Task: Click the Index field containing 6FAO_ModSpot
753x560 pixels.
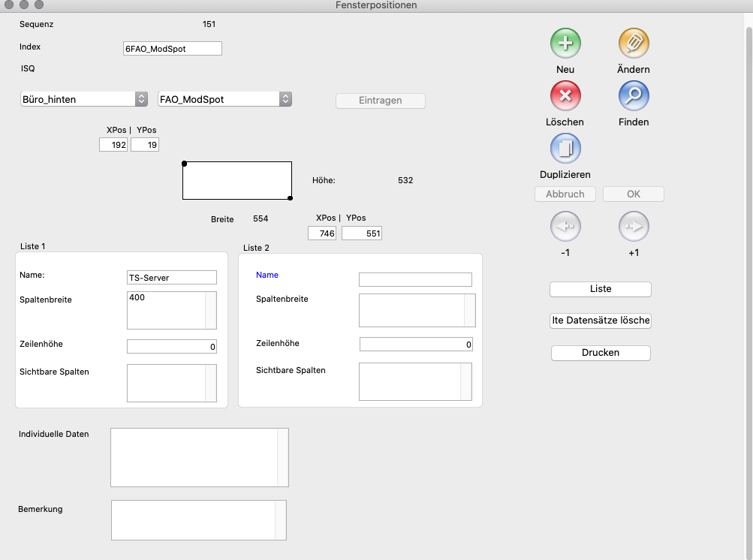Action: 173,49
